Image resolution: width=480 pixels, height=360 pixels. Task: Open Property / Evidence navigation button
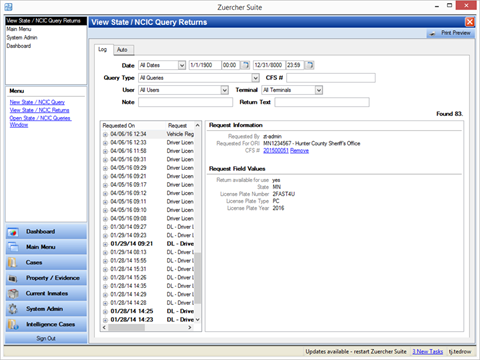coord(46,278)
